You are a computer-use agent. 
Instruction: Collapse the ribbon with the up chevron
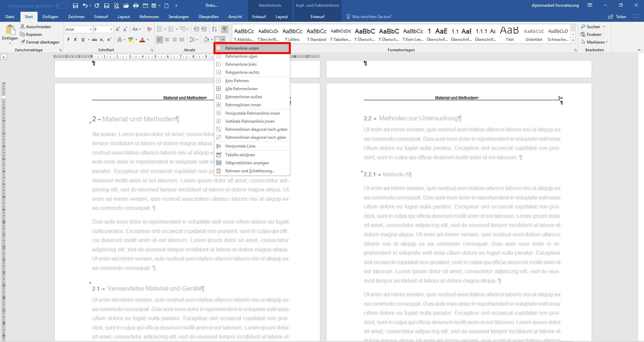point(639,50)
